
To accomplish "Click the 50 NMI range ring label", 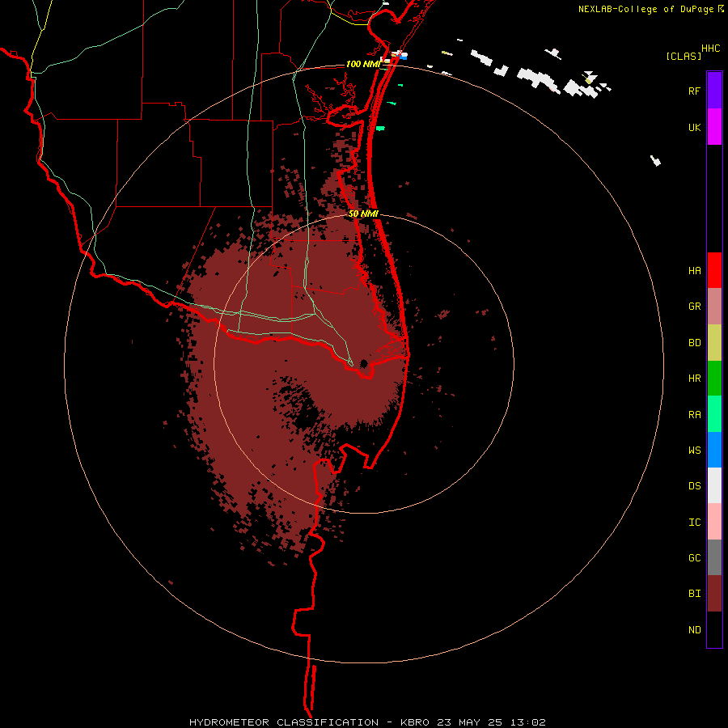I will (x=363, y=214).
